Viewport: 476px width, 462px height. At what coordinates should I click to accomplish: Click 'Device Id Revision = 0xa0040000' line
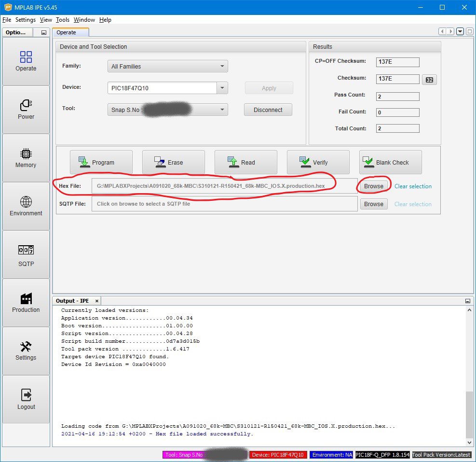(113, 364)
